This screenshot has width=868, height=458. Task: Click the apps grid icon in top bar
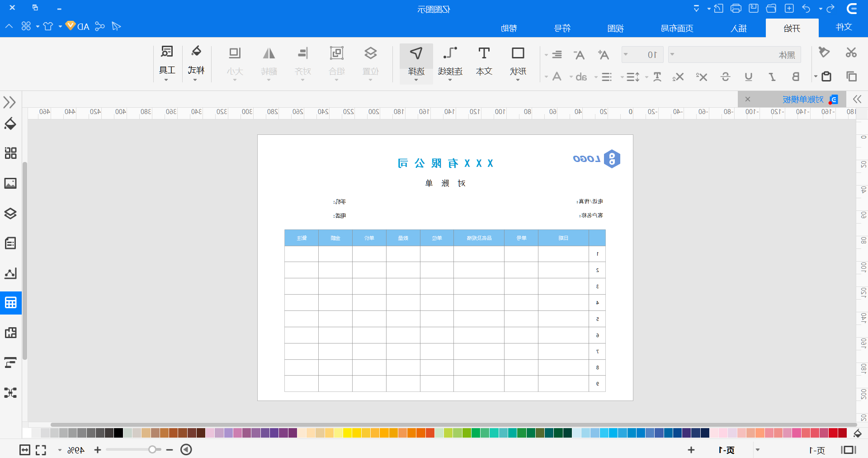click(26, 26)
